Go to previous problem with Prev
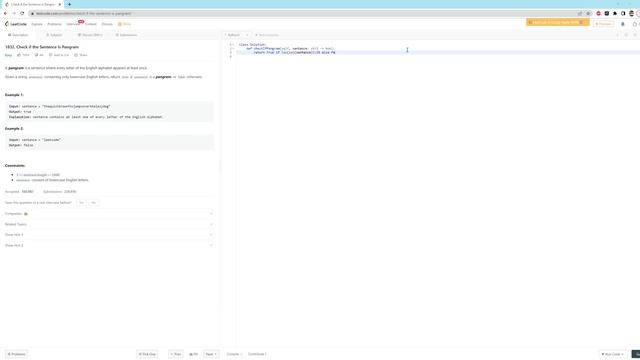This screenshot has width=640, height=360. click(176, 354)
